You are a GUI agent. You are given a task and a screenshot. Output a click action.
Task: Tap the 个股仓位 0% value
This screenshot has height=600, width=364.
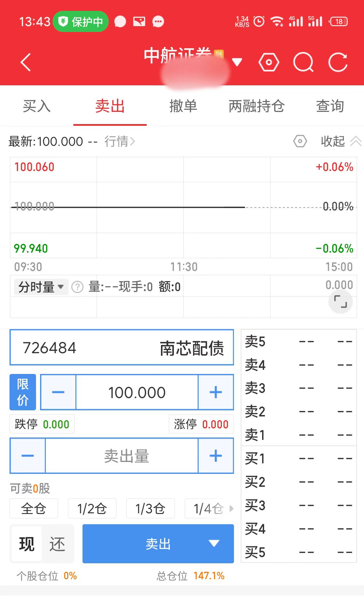pos(70,576)
